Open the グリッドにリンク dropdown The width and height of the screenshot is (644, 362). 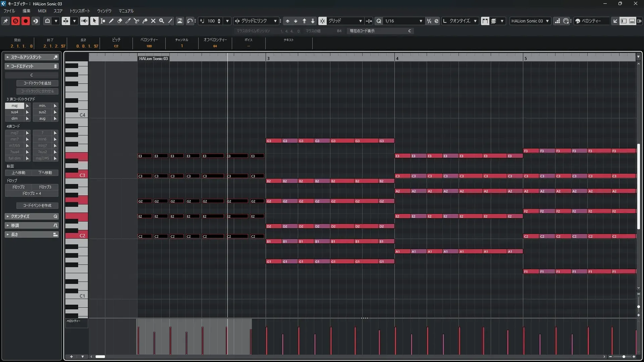275,21
